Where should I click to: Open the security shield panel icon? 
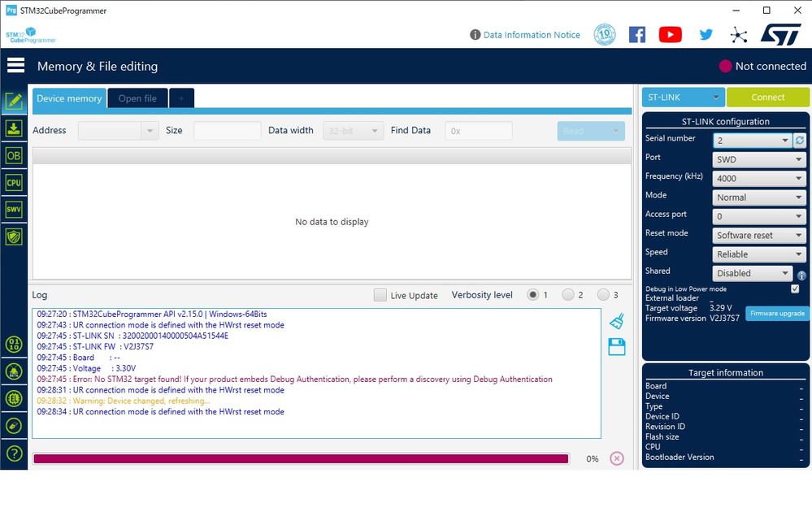point(14,236)
